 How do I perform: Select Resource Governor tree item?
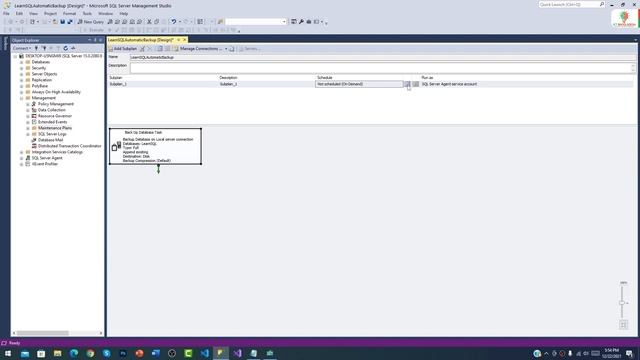(55, 116)
